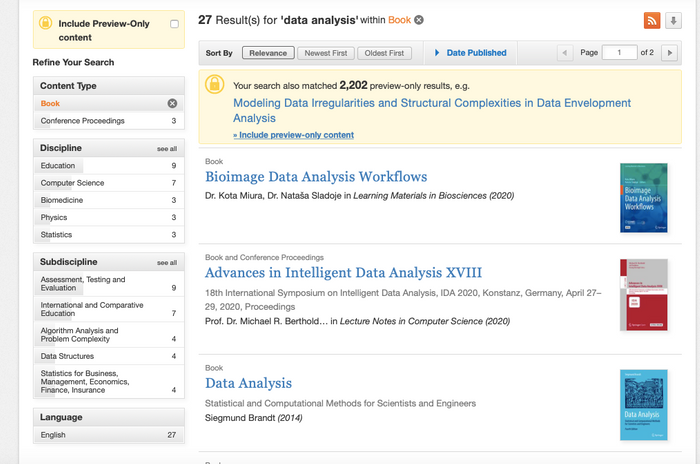Click the blue Data Analysis book cover
This screenshot has width=700, height=464.
[643, 405]
